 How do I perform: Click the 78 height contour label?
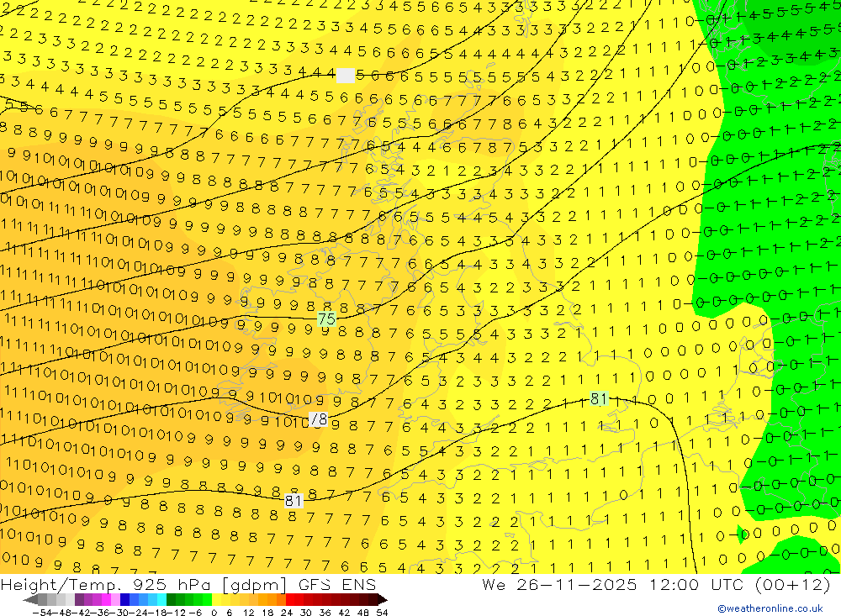click(319, 419)
